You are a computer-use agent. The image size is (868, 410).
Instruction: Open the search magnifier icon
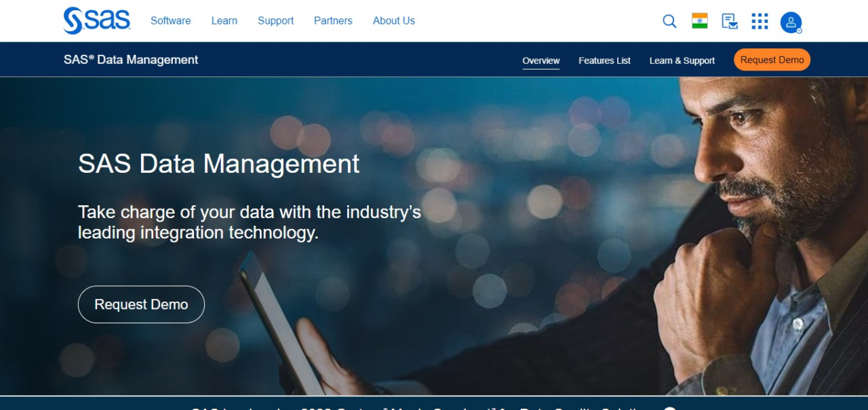click(x=669, y=22)
